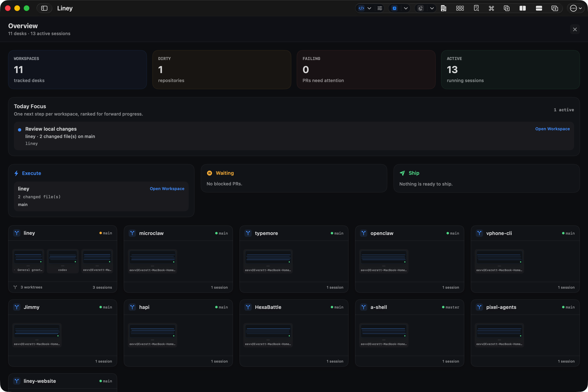Expand the chevron next to the code icon
This screenshot has width=588, height=392.
pyautogui.click(x=369, y=8)
